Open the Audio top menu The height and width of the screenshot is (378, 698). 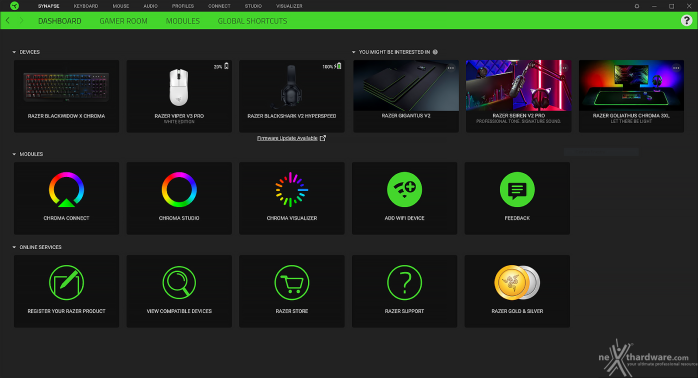click(x=150, y=6)
